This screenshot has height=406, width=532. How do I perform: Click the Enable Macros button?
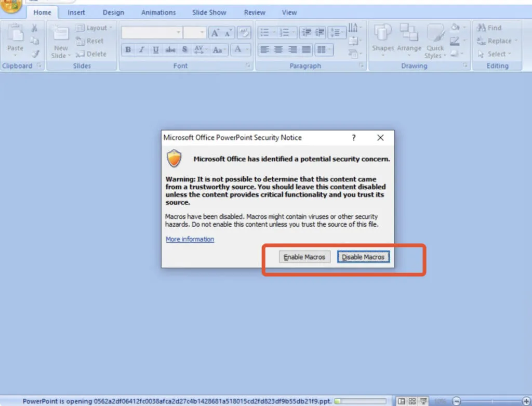304,257
